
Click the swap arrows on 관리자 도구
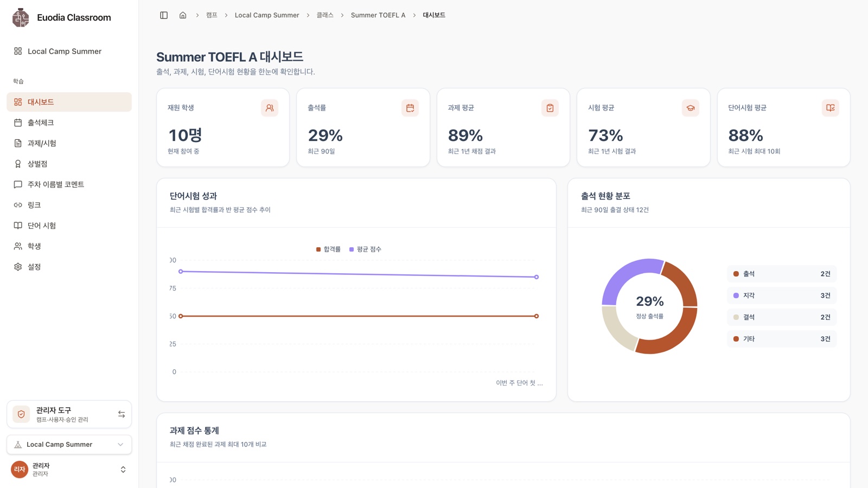[122, 414]
